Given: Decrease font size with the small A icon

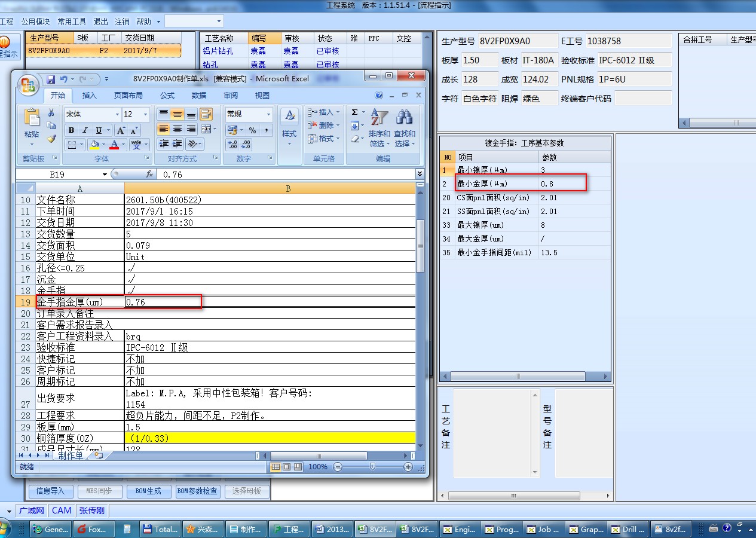Looking at the screenshot, I should coord(133,130).
